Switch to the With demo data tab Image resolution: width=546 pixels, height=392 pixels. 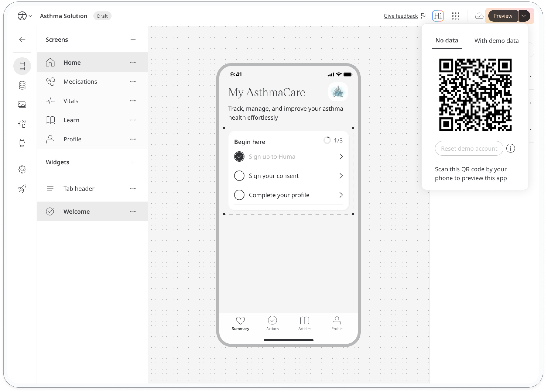[x=496, y=41]
